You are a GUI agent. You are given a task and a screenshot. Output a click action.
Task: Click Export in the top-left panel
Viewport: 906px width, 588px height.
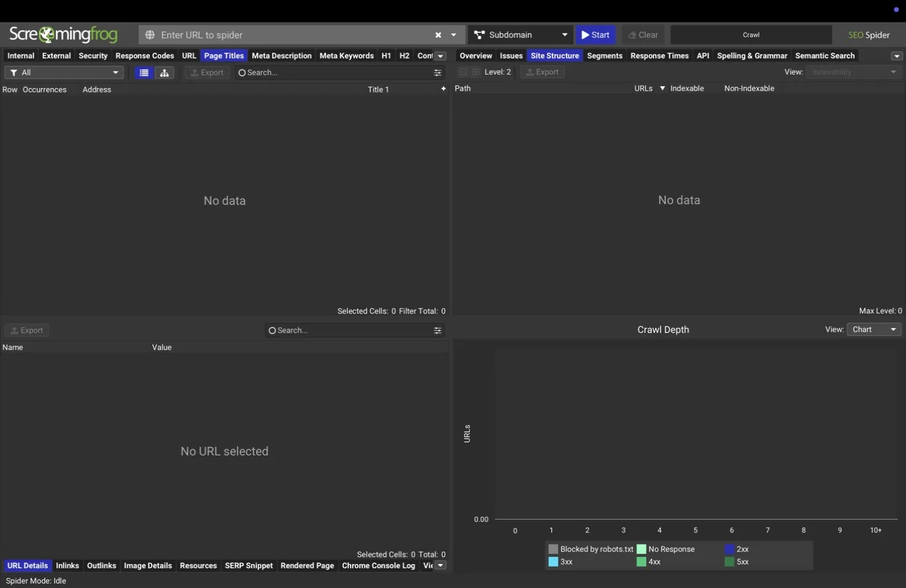(207, 73)
